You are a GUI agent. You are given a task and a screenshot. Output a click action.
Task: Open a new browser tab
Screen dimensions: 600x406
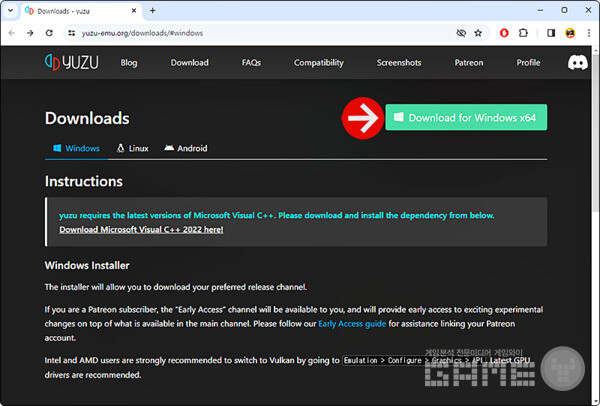pyautogui.click(x=153, y=10)
